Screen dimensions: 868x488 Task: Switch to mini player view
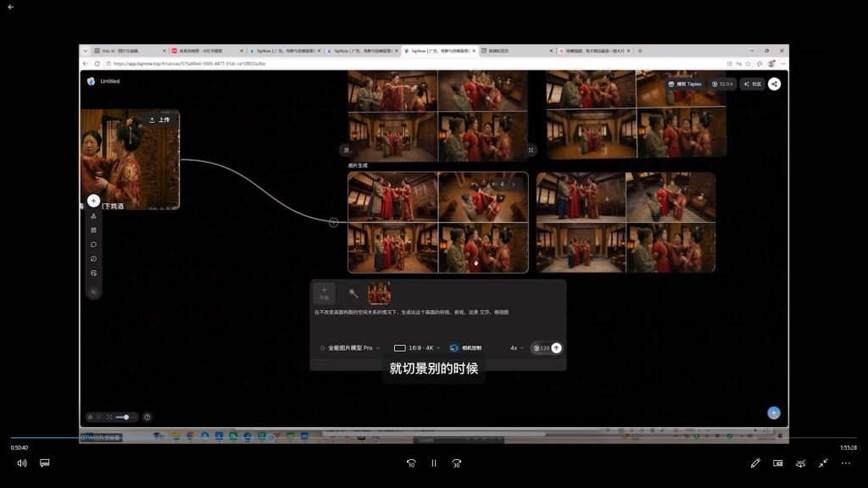[778, 463]
